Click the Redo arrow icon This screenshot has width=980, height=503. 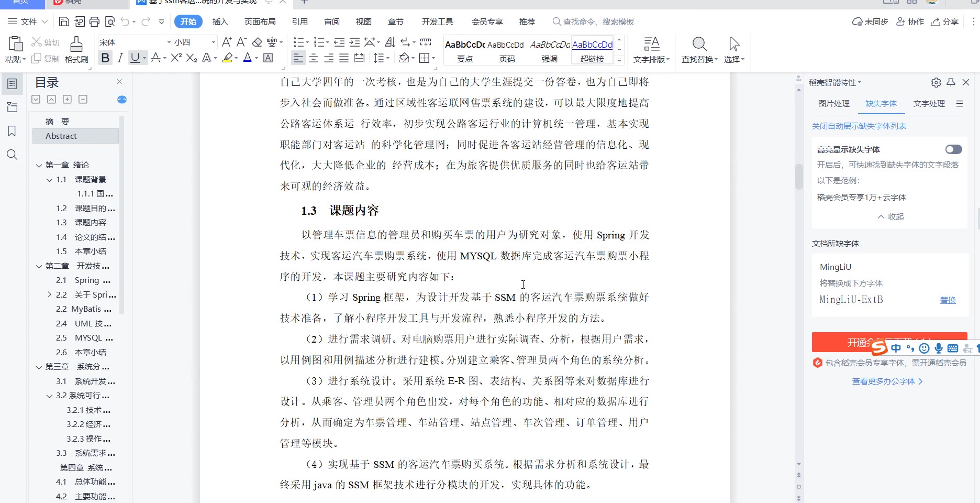(x=146, y=21)
